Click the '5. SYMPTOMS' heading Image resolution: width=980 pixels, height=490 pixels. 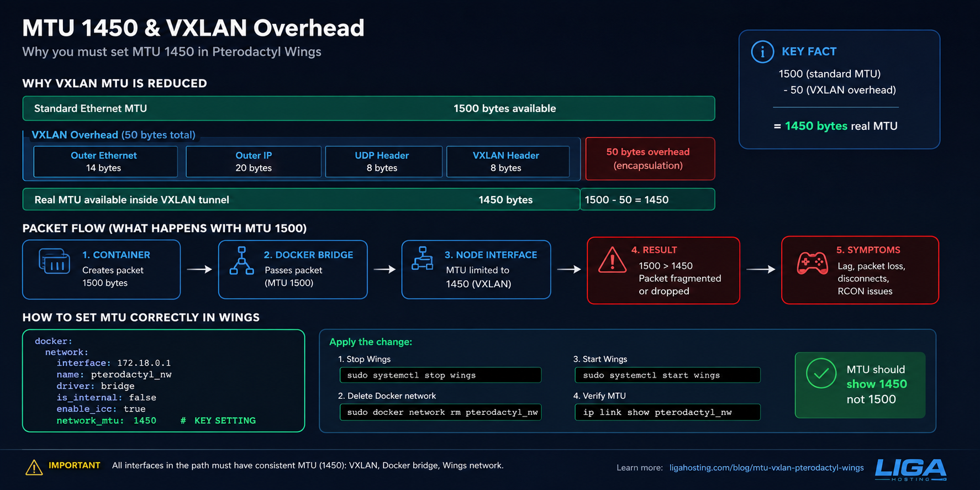(868, 250)
